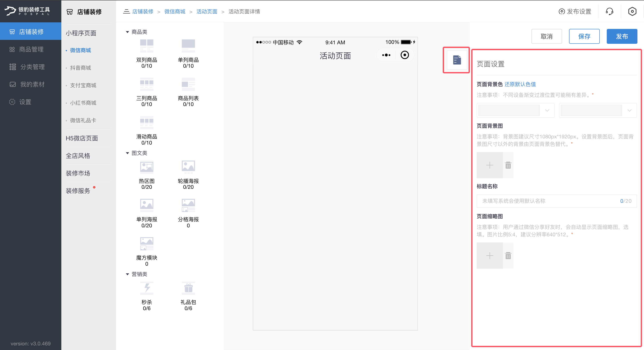
Task: Add a 双列商品 component
Action: (x=147, y=53)
